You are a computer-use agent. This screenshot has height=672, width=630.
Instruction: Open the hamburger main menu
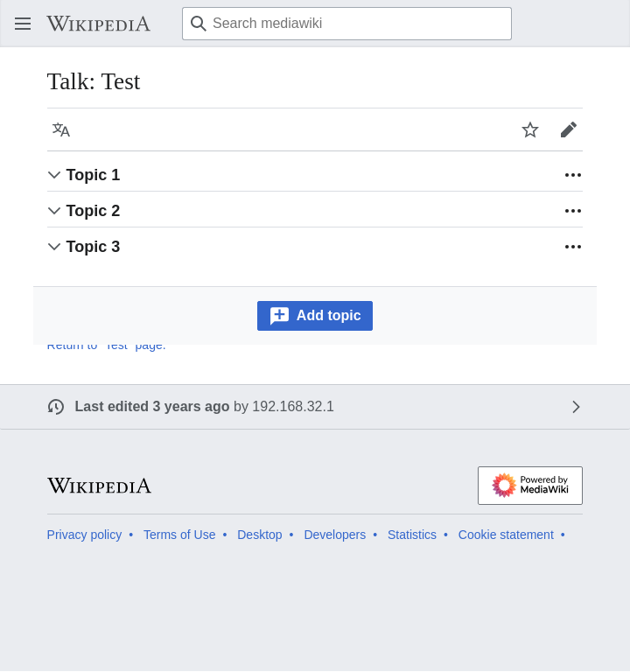23,24
